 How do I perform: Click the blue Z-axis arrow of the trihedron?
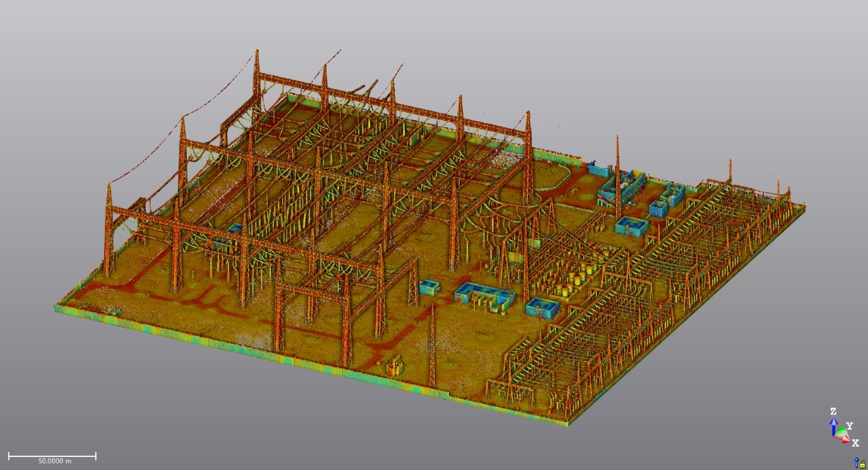pyautogui.click(x=833, y=426)
